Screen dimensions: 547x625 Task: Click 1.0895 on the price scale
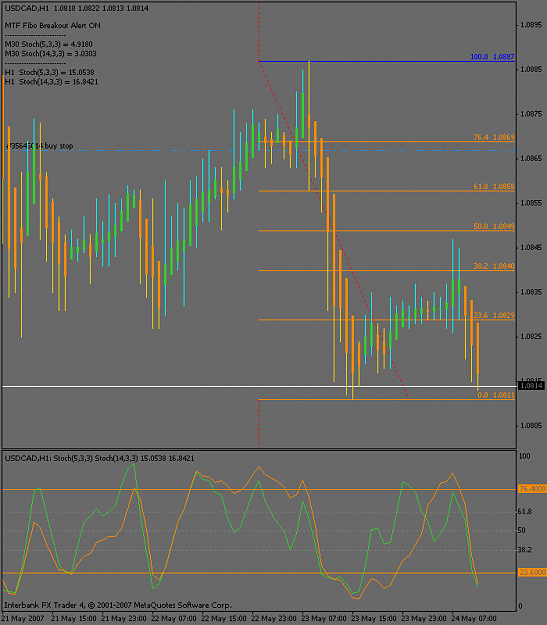531,25
